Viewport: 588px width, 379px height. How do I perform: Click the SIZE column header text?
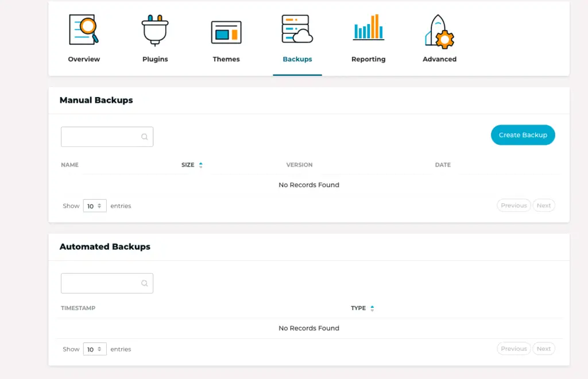pyautogui.click(x=188, y=165)
